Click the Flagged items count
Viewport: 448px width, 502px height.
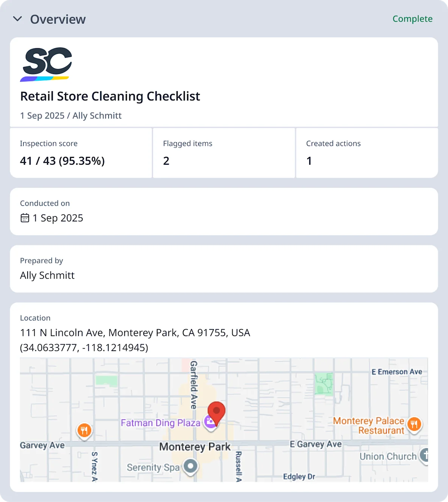166,161
